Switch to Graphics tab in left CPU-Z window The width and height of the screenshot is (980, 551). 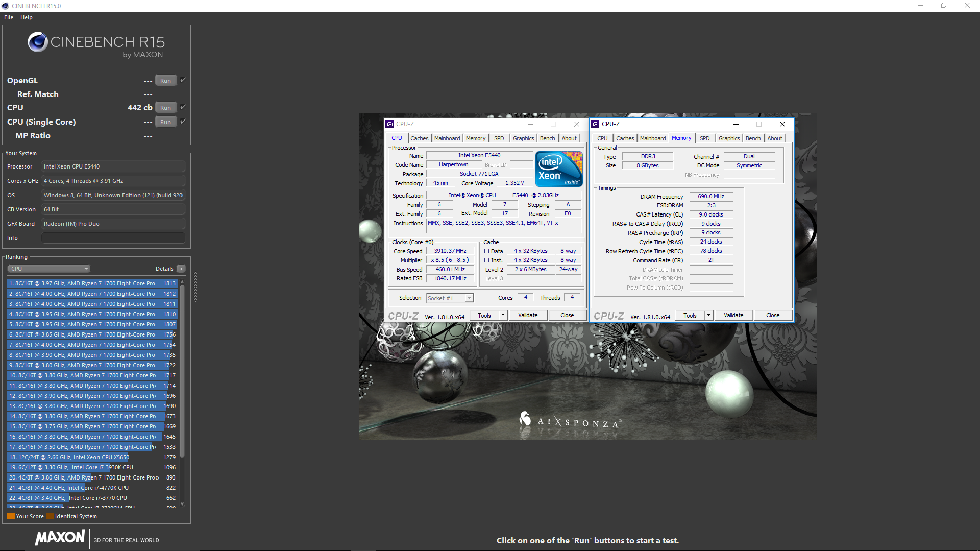point(523,138)
